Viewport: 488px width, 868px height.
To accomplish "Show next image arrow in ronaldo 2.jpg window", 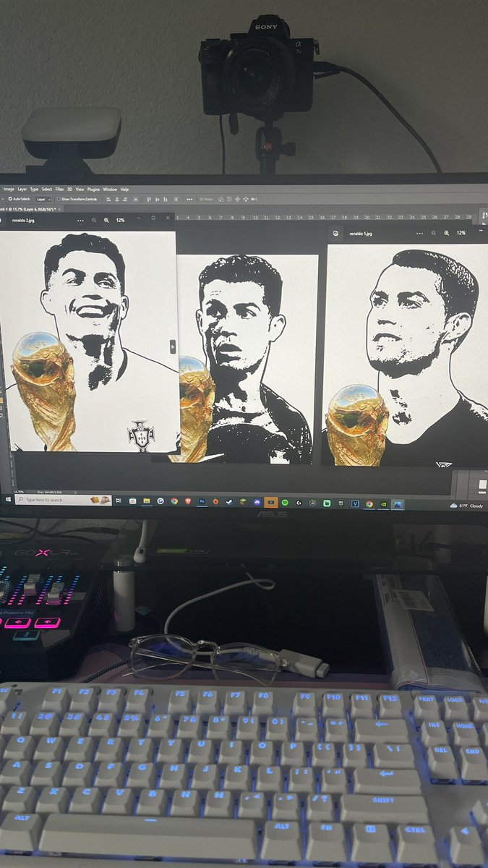I will click(x=173, y=347).
